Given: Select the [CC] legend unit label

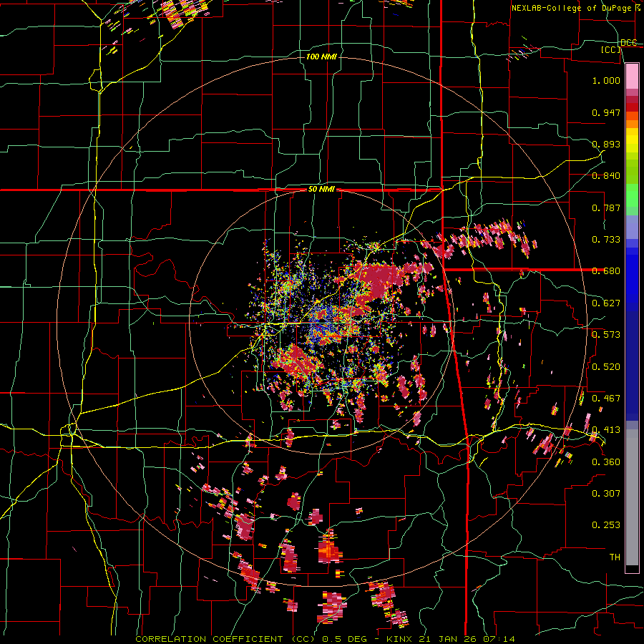Looking at the screenshot, I should 611,49.
